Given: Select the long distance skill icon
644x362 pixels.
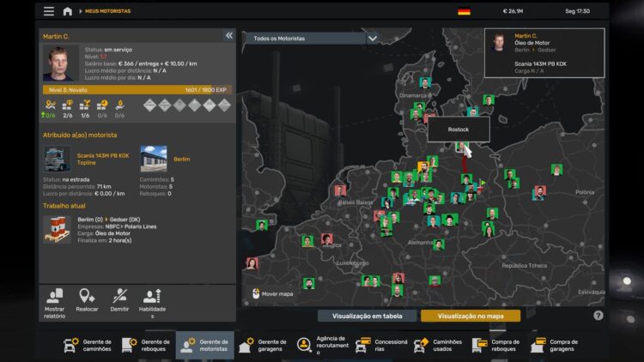Looking at the screenshot, I should (x=50, y=106).
